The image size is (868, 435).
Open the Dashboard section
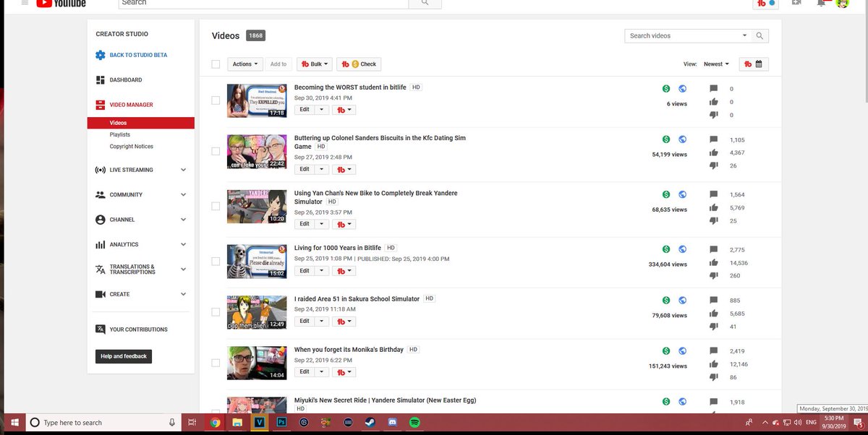tap(126, 80)
